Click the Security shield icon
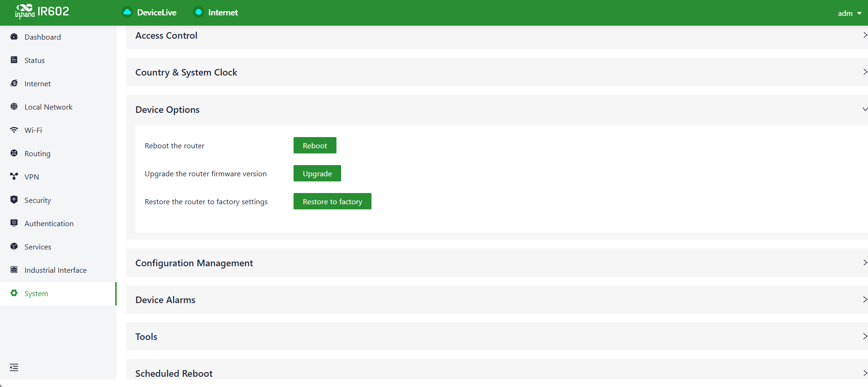The image size is (868, 387). coord(14,200)
